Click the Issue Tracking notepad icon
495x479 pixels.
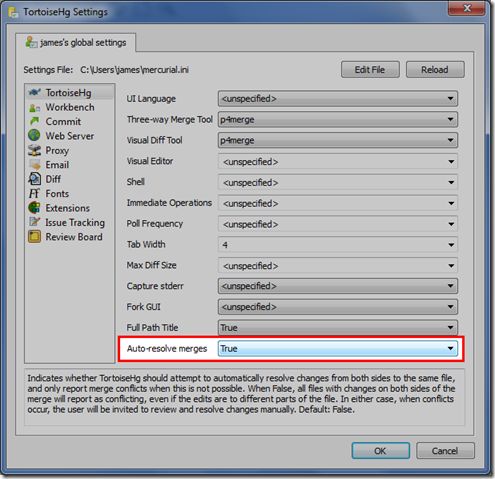[34, 222]
